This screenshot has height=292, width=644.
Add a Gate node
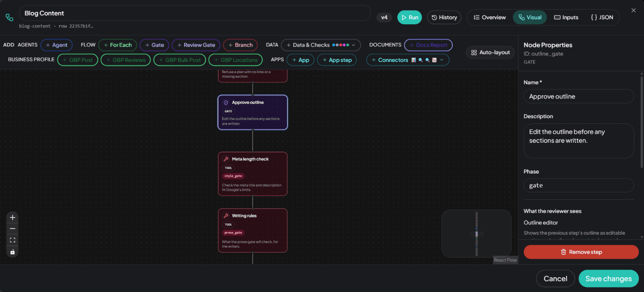(154, 45)
